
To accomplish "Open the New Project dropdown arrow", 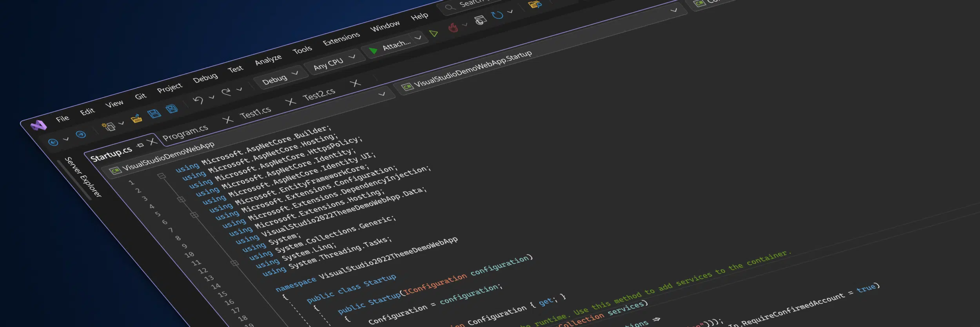I will [121, 123].
